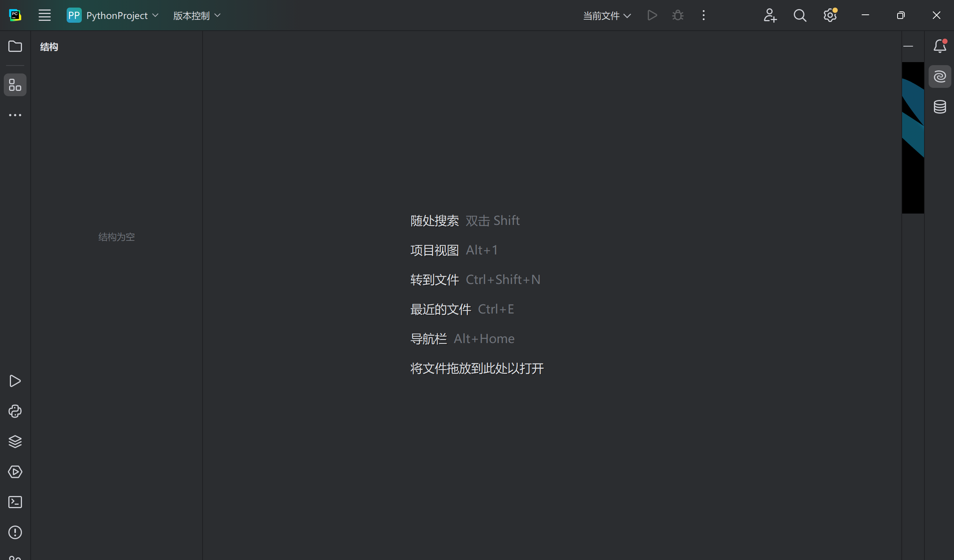Viewport: 954px width, 560px height.
Task: Open the main hamburger menu
Action: pyautogui.click(x=45, y=16)
